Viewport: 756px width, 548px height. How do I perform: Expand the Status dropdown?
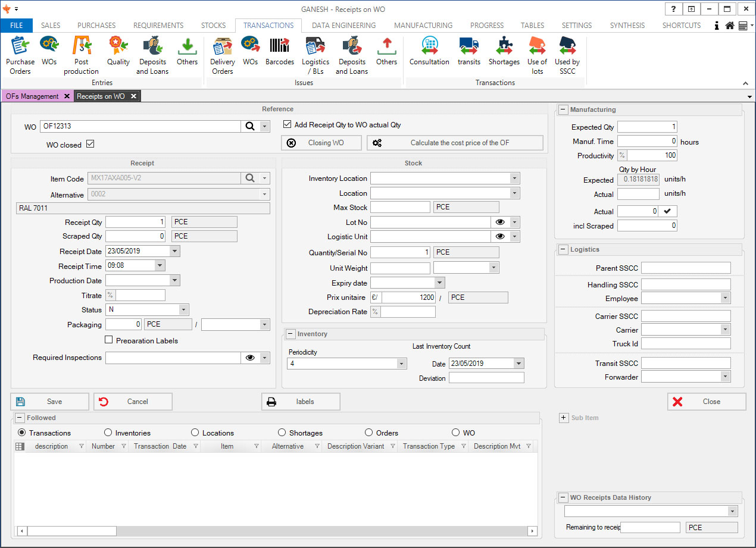[183, 310]
